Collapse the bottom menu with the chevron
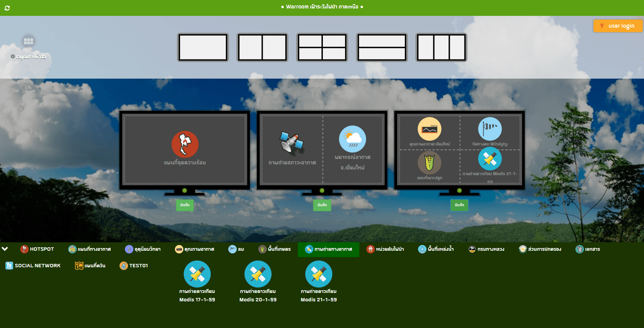Image resolution: width=644 pixels, height=328 pixels. pos(5,249)
